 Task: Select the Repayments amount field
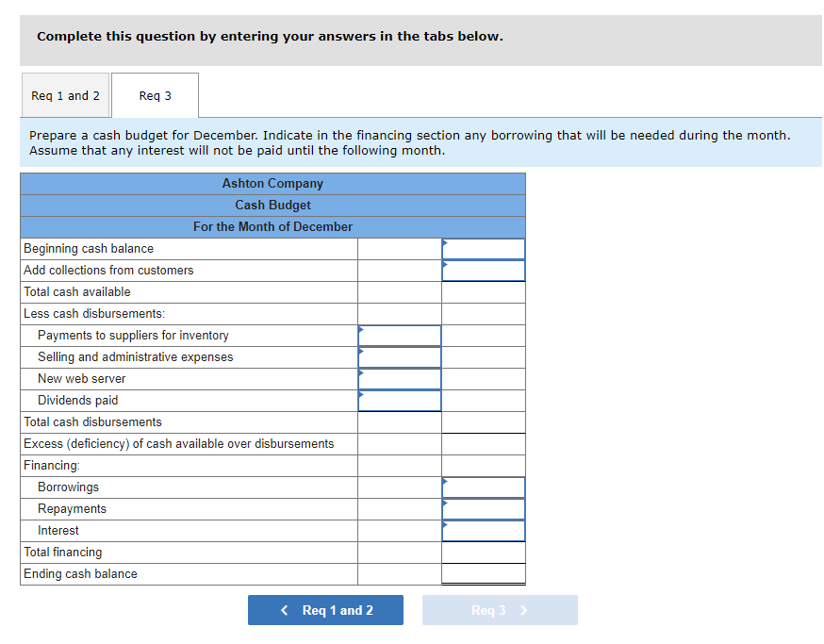click(484, 509)
